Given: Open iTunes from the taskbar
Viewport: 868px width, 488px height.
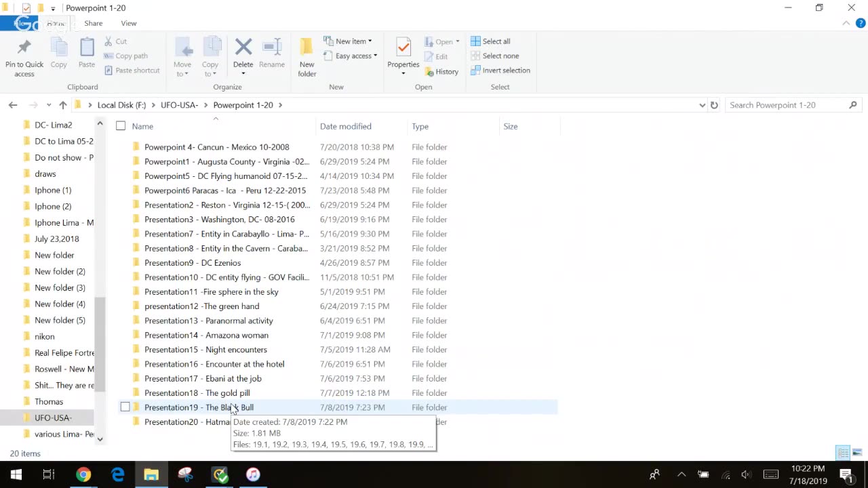Looking at the screenshot, I should click(x=253, y=474).
